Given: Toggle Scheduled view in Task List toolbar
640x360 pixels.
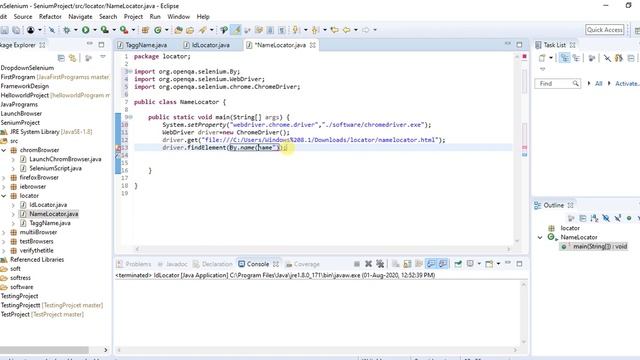Looking at the screenshot, I should (x=576, y=58).
